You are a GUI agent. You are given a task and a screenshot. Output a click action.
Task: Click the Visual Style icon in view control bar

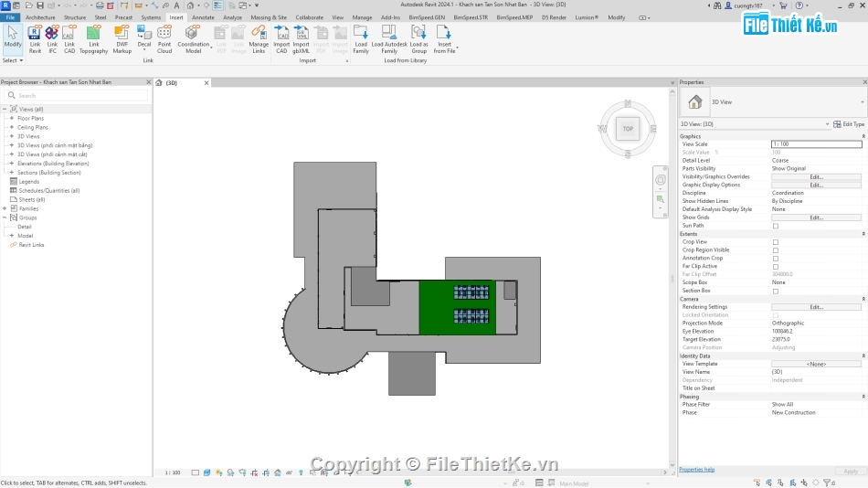click(207, 472)
